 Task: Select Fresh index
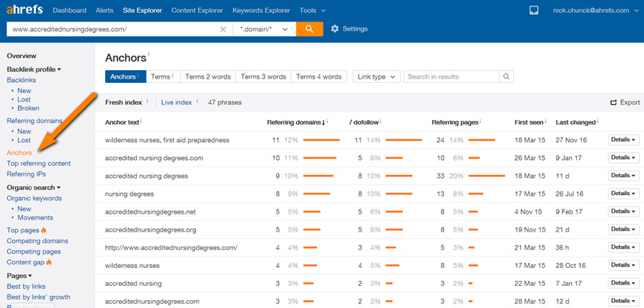124,102
